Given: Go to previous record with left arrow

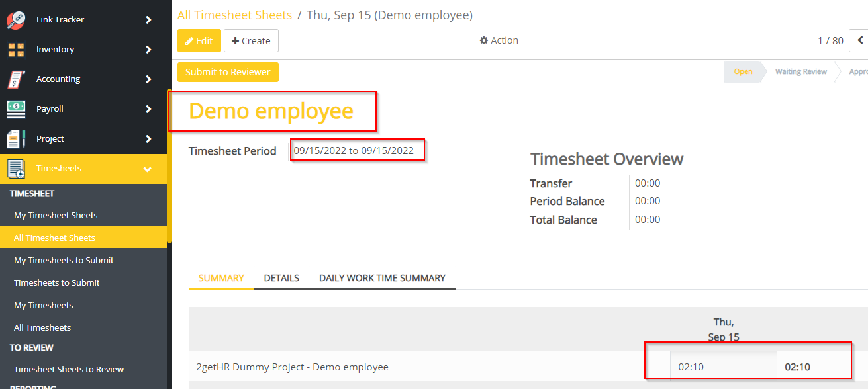Looking at the screenshot, I should 861,40.
